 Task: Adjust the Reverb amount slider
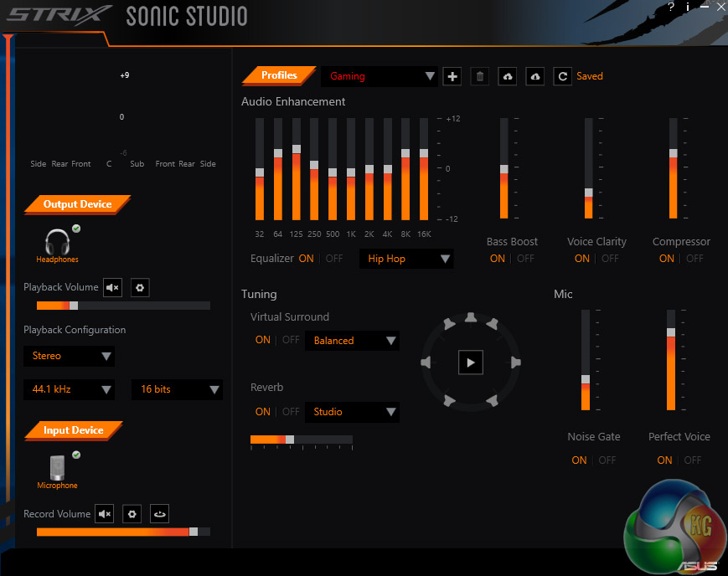point(302,440)
